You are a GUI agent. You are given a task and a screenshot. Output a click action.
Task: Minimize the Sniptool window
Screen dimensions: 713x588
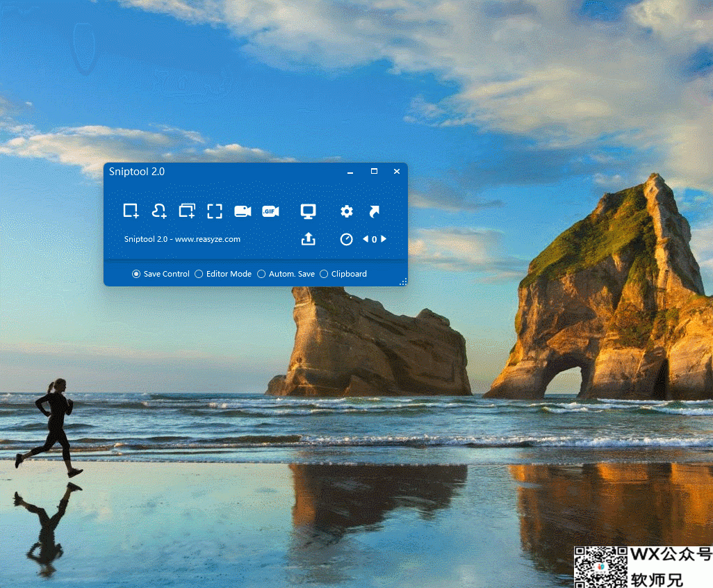pos(350,172)
